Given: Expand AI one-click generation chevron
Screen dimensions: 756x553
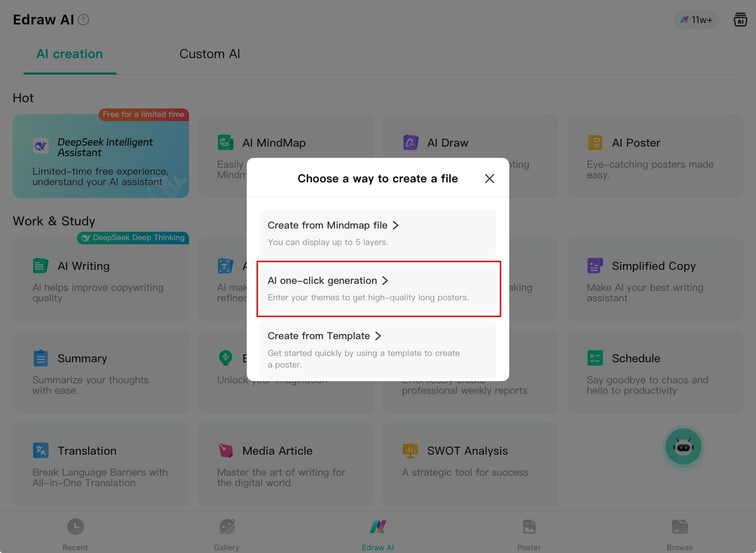Looking at the screenshot, I should pos(385,280).
